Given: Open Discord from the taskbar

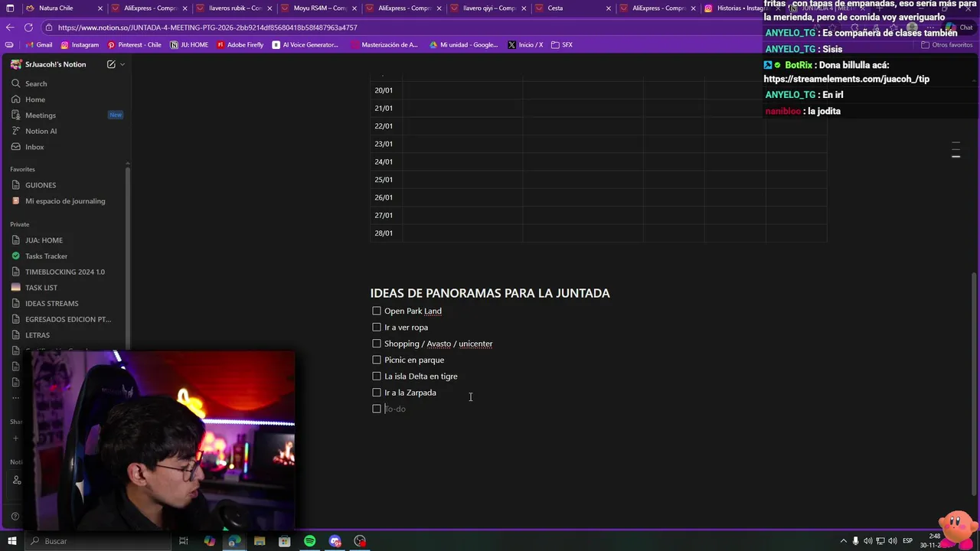Looking at the screenshot, I should point(335,541).
